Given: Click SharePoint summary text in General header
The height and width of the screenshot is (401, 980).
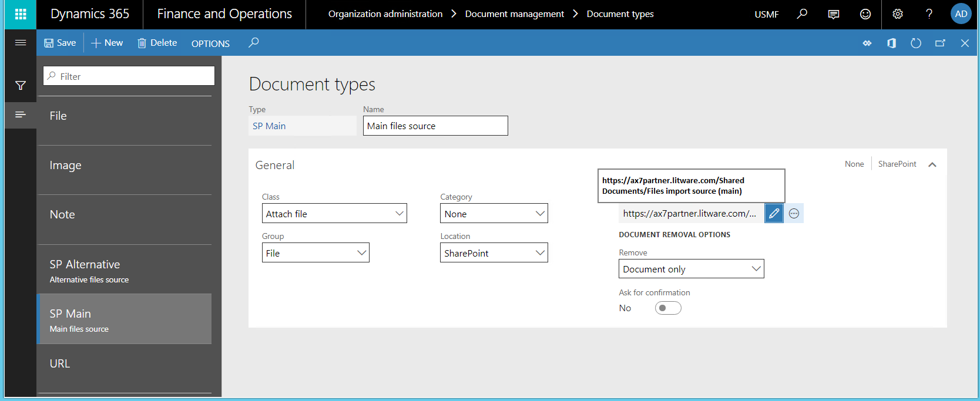Looking at the screenshot, I should pos(897,164).
